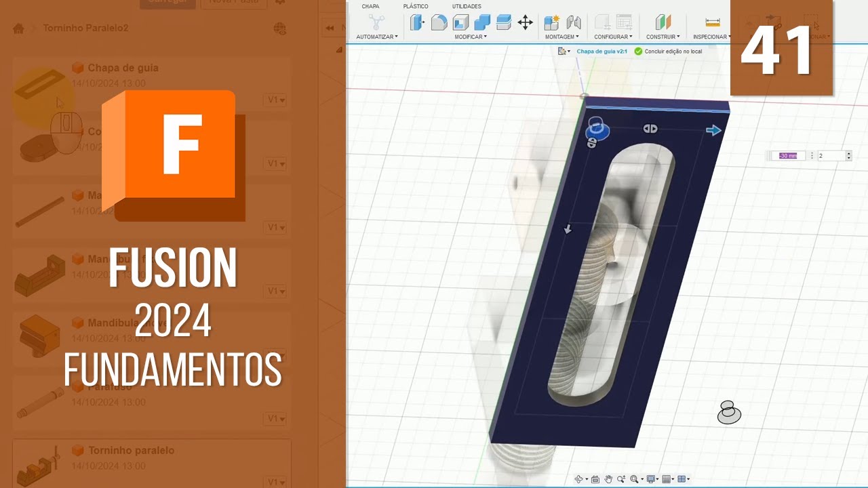The height and width of the screenshot is (488, 868).
Task: Click the Look At icon
Action: [x=595, y=479]
